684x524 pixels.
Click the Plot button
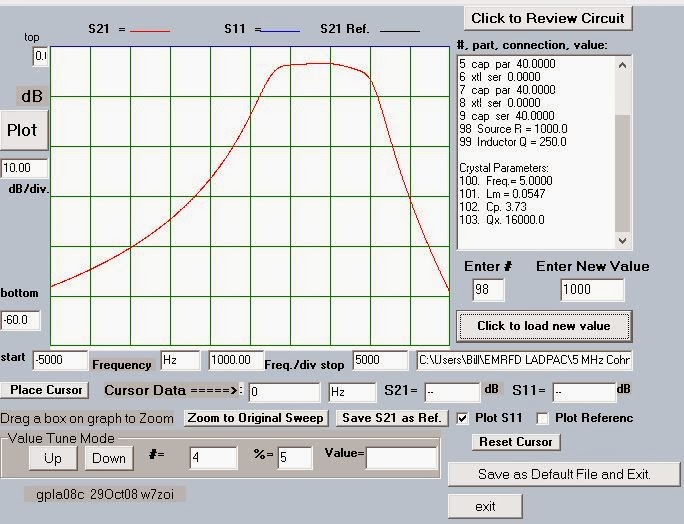click(x=22, y=131)
